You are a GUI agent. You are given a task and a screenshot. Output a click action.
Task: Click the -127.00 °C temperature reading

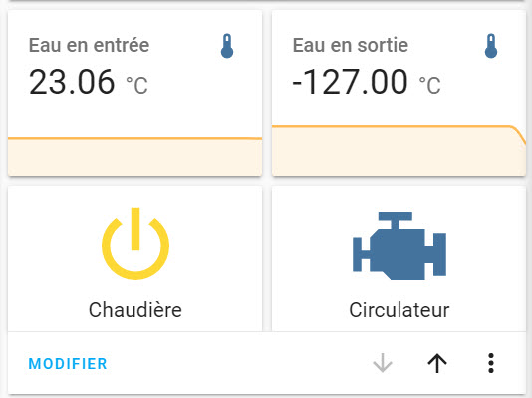click(367, 82)
